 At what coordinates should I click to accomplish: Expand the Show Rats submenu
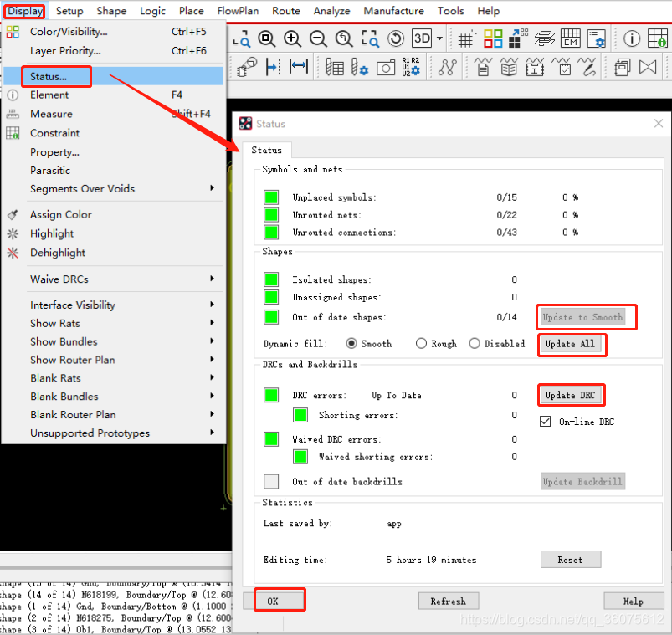click(113, 323)
